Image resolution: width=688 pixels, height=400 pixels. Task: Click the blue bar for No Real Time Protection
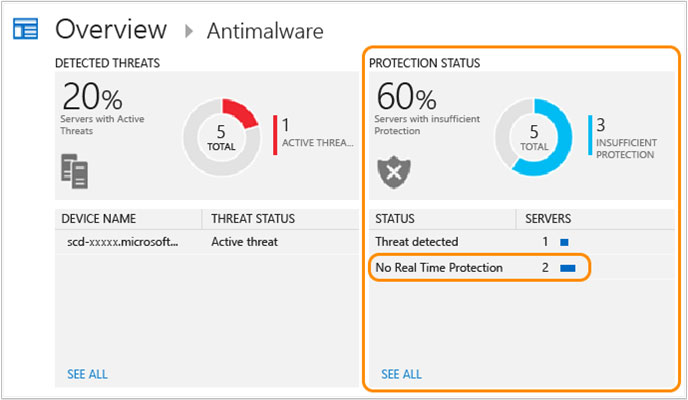coord(568,268)
